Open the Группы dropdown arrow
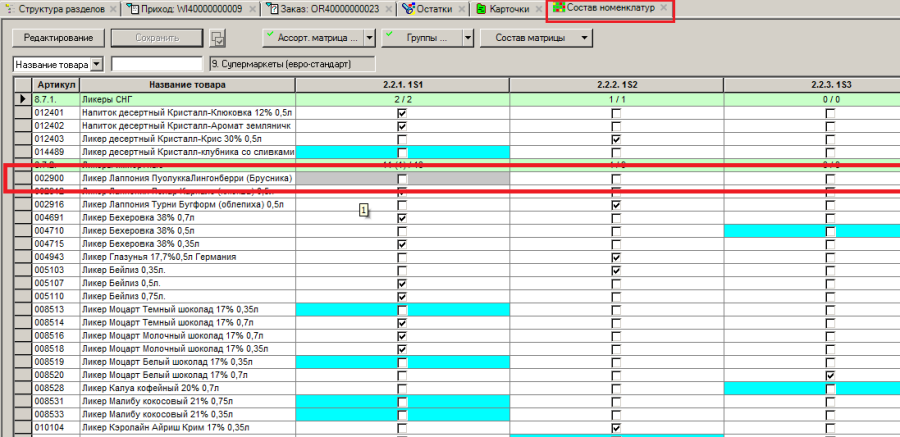This screenshot has height=437, width=900. (x=468, y=38)
